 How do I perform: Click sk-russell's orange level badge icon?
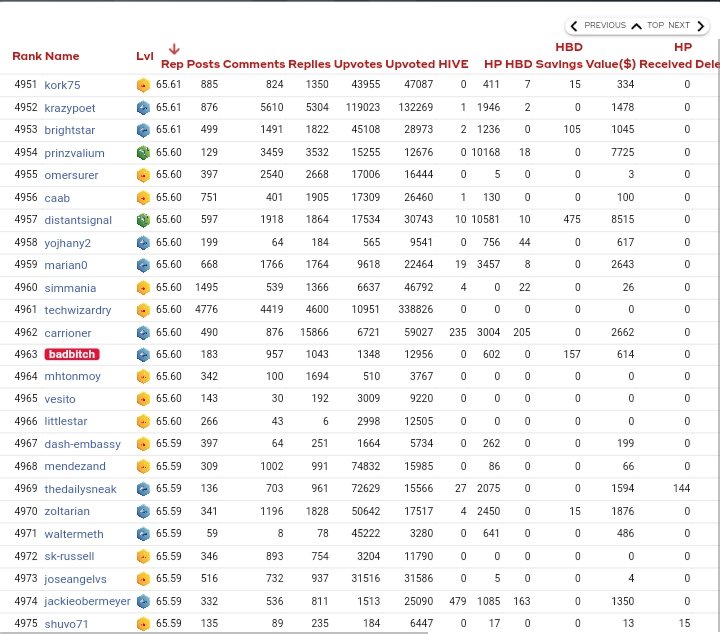pos(143,556)
